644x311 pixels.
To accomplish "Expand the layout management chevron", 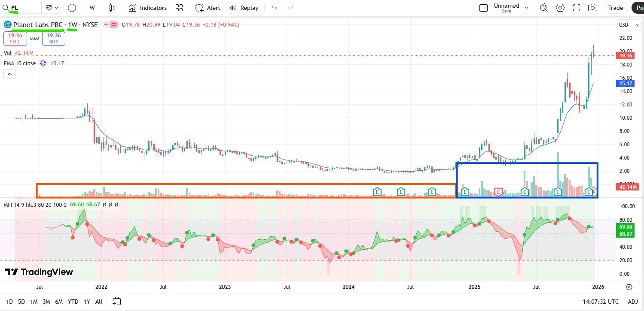I will (x=527, y=8).
